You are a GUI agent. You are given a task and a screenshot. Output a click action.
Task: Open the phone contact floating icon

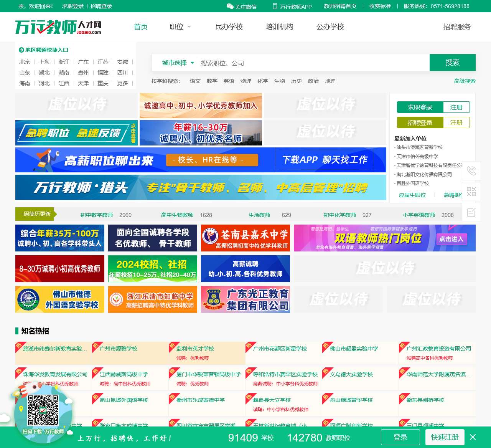pyautogui.click(x=471, y=171)
